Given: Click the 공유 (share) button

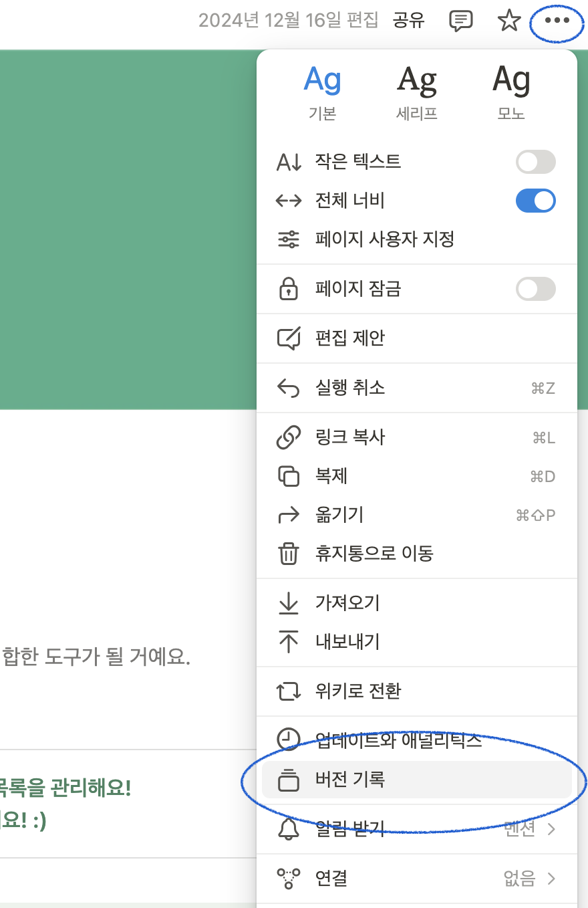Looking at the screenshot, I should (x=409, y=21).
